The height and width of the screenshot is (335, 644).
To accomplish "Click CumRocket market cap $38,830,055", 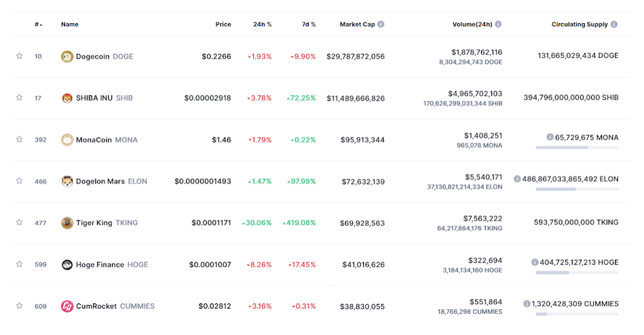I will pyautogui.click(x=362, y=306).
